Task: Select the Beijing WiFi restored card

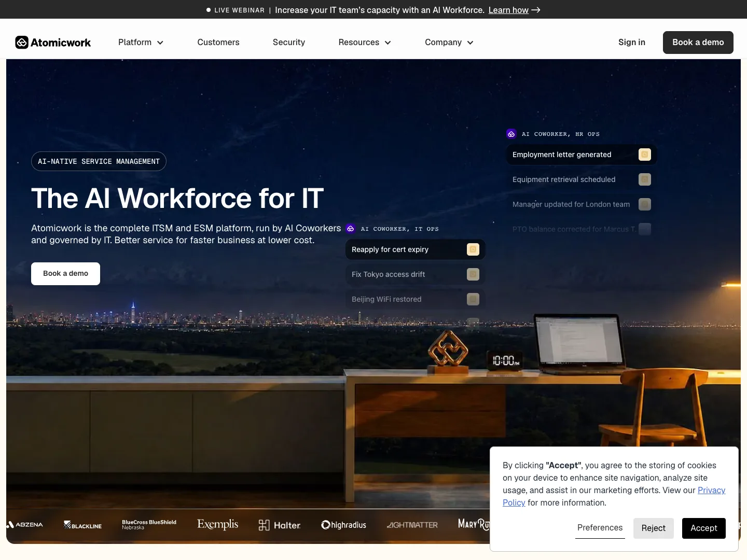Action: [416, 299]
